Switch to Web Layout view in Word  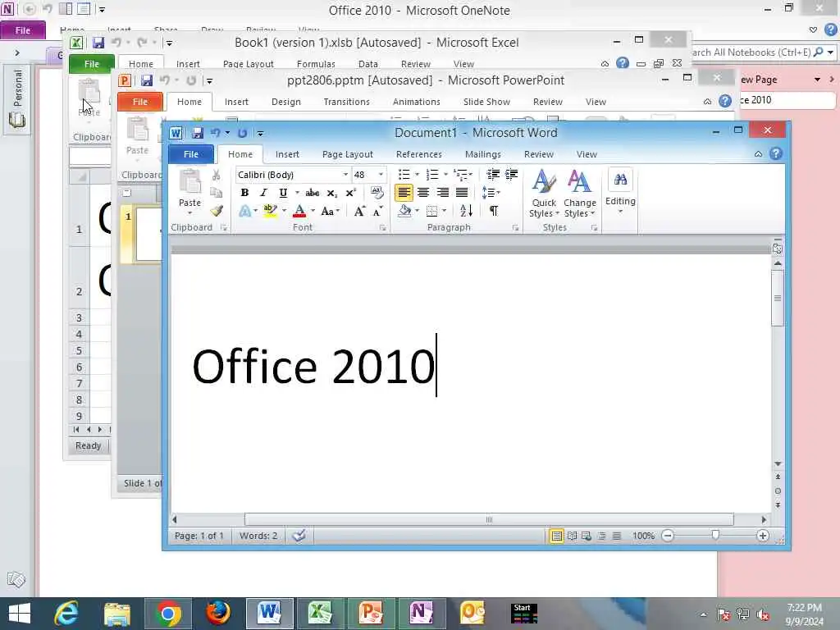[587, 536]
